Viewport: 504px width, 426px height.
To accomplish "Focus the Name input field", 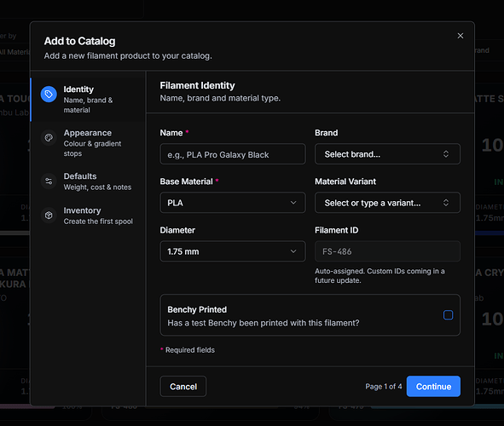I will (x=233, y=154).
